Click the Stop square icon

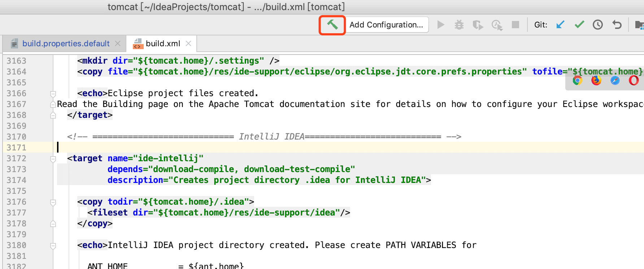[515, 25]
